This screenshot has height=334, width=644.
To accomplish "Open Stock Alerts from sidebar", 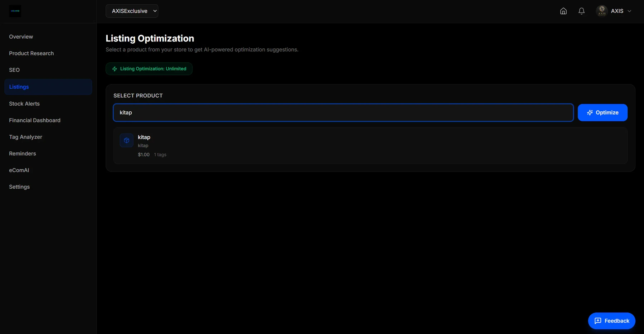I will (24, 103).
